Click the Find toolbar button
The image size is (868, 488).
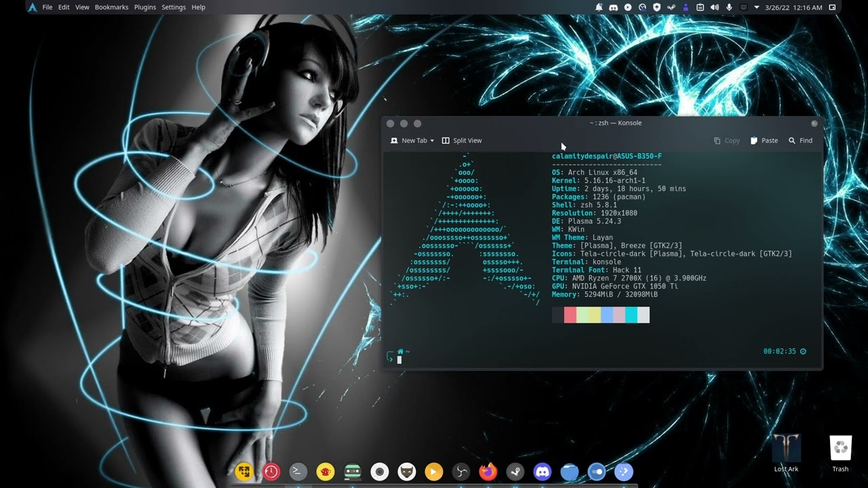800,140
